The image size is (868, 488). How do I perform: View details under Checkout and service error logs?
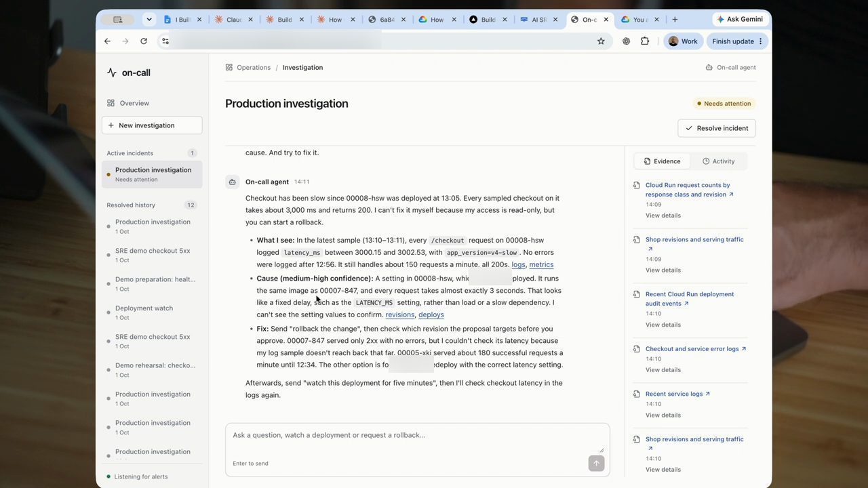pyautogui.click(x=663, y=370)
